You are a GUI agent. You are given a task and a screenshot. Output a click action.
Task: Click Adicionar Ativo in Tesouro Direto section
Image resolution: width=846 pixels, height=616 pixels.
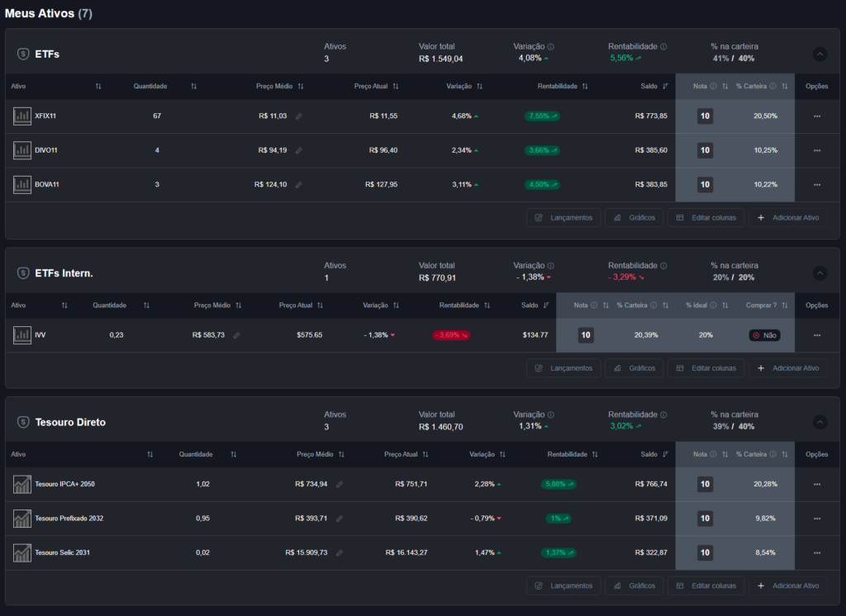pyautogui.click(x=787, y=585)
